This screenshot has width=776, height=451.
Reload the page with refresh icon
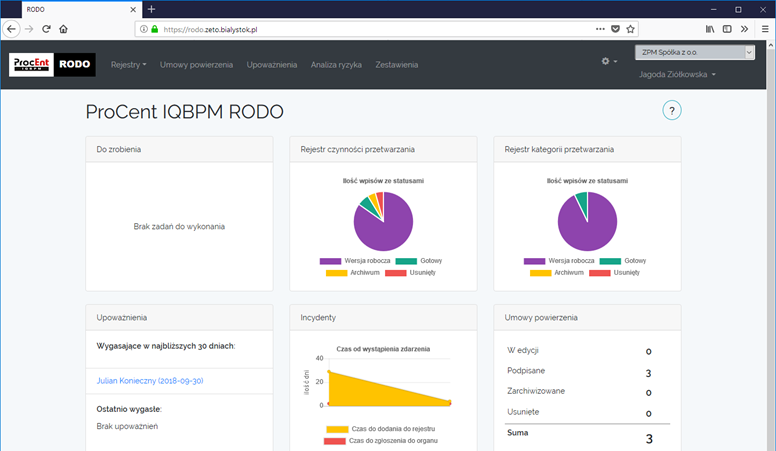pos(46,29)
